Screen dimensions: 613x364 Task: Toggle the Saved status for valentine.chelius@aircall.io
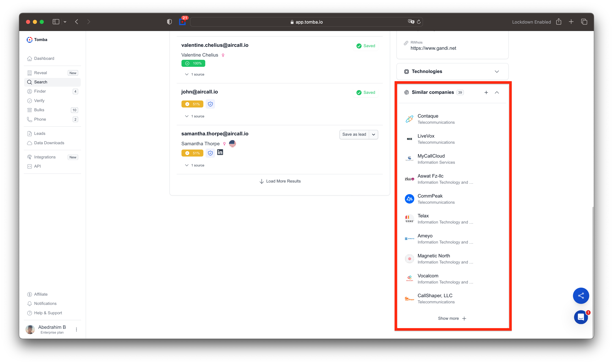[366, 46]
